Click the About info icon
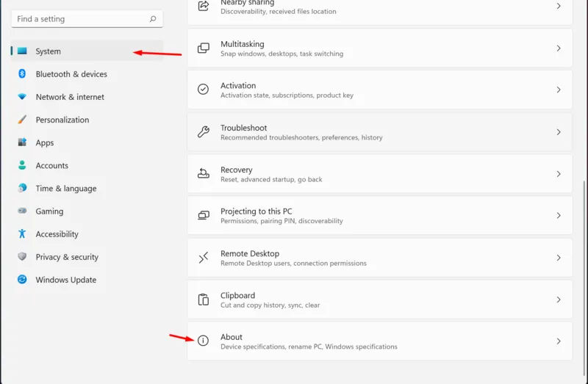The image size is (588, 384). [x=204, y=341]
